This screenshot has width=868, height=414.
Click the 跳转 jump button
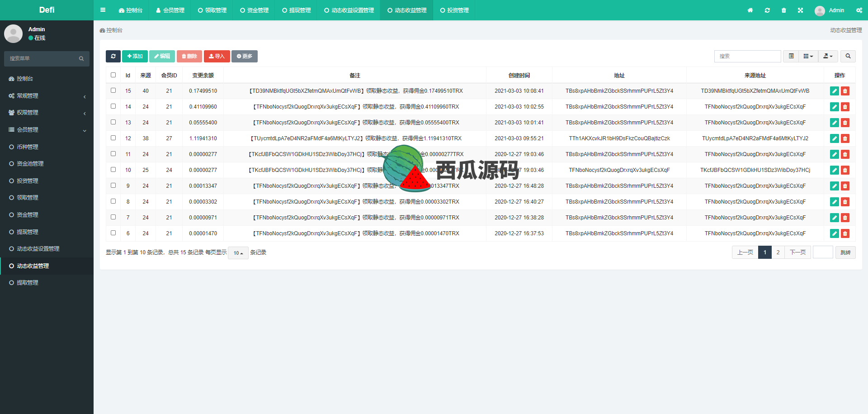click(x=845, y=252)
